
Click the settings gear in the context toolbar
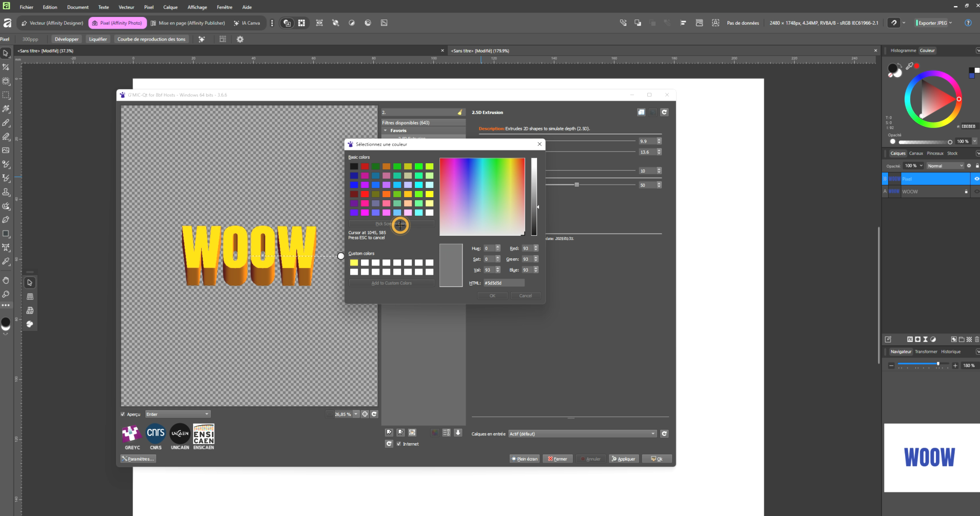click(240, 39)
